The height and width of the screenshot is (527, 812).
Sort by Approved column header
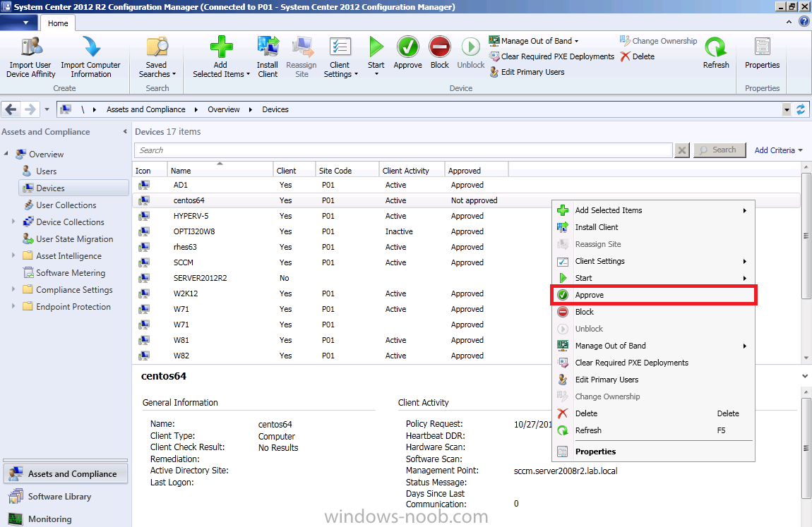477,170
